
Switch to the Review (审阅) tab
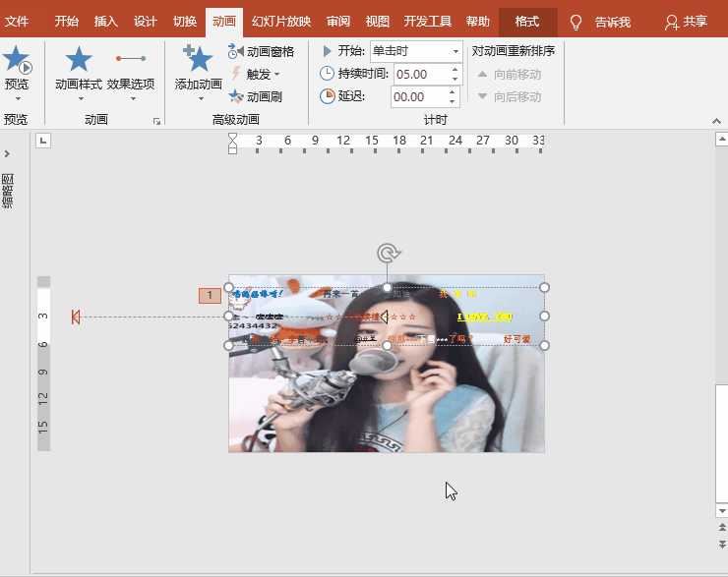coord(338,22)
